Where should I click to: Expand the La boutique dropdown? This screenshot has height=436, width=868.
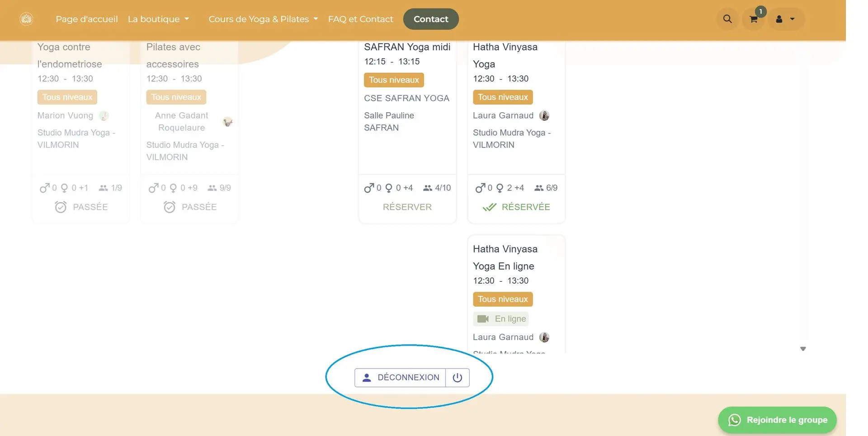tap(158, 19)
